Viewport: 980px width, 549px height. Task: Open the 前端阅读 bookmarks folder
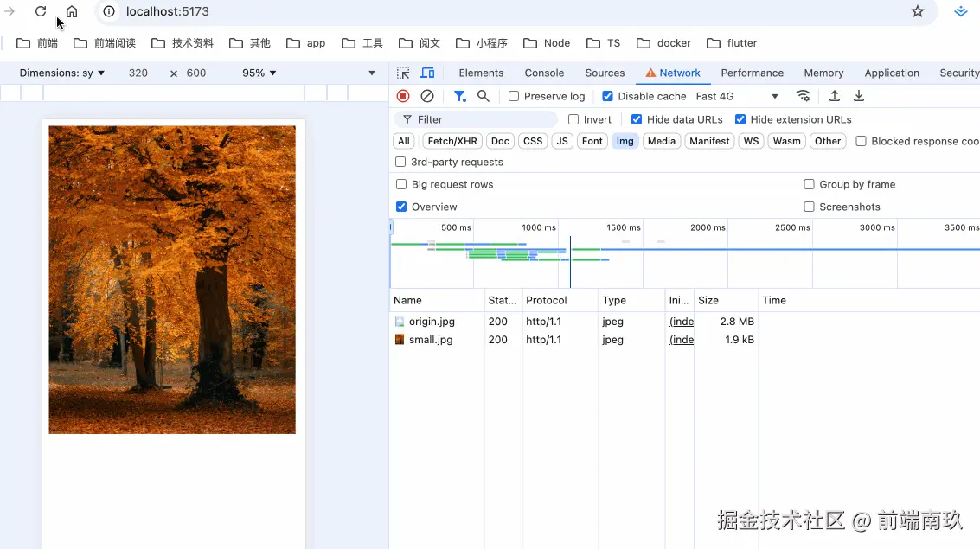click(x=105, y=43)
